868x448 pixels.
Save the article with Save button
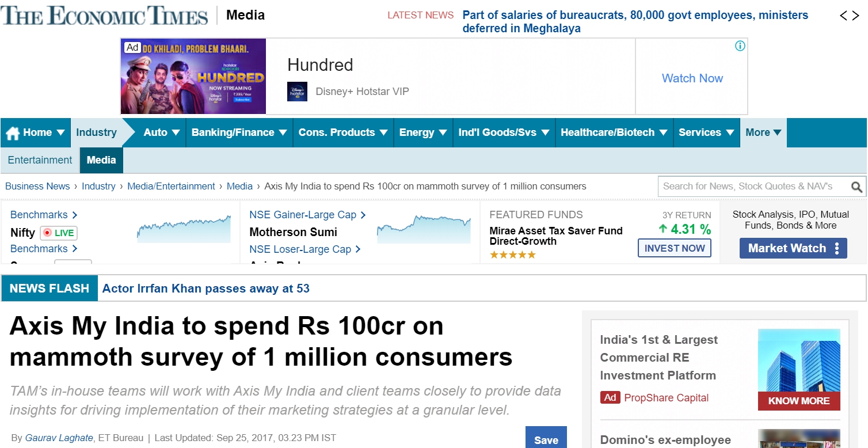(546, 439)
